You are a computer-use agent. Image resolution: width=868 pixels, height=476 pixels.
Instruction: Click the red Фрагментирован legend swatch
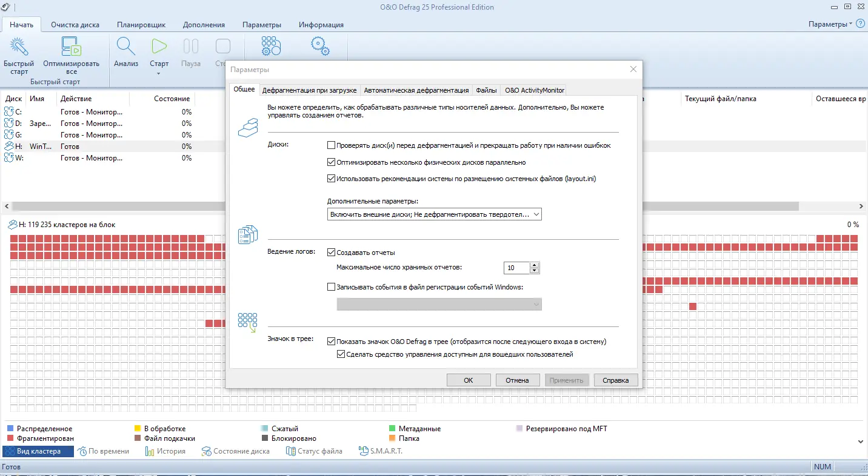10,438
